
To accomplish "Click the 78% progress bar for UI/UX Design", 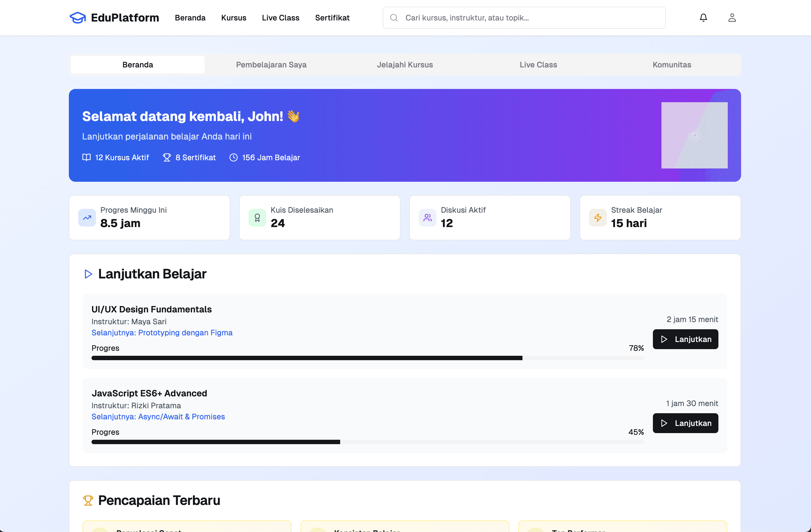I will click(x=368, y=358).
